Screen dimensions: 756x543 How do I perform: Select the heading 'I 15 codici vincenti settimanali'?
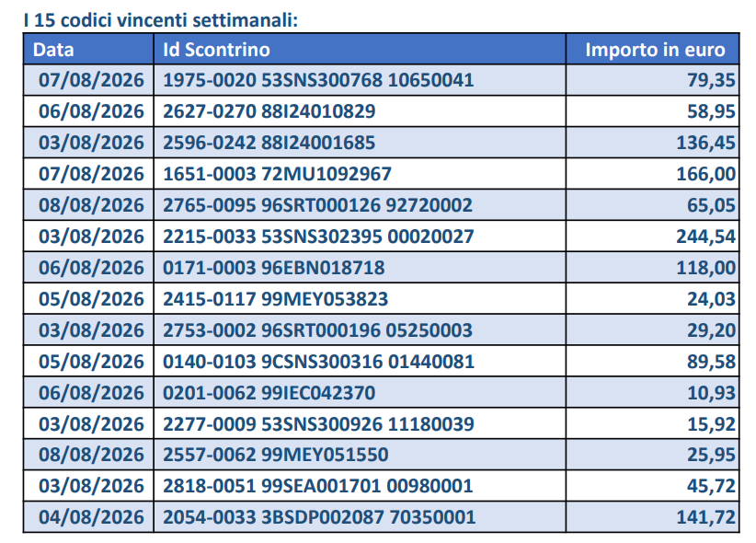coord(161,20)
